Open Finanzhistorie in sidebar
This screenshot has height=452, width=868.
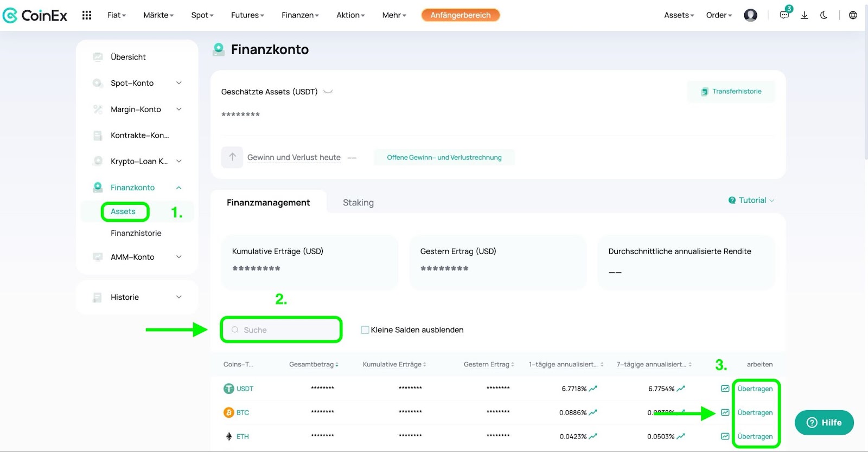(136, 233)
